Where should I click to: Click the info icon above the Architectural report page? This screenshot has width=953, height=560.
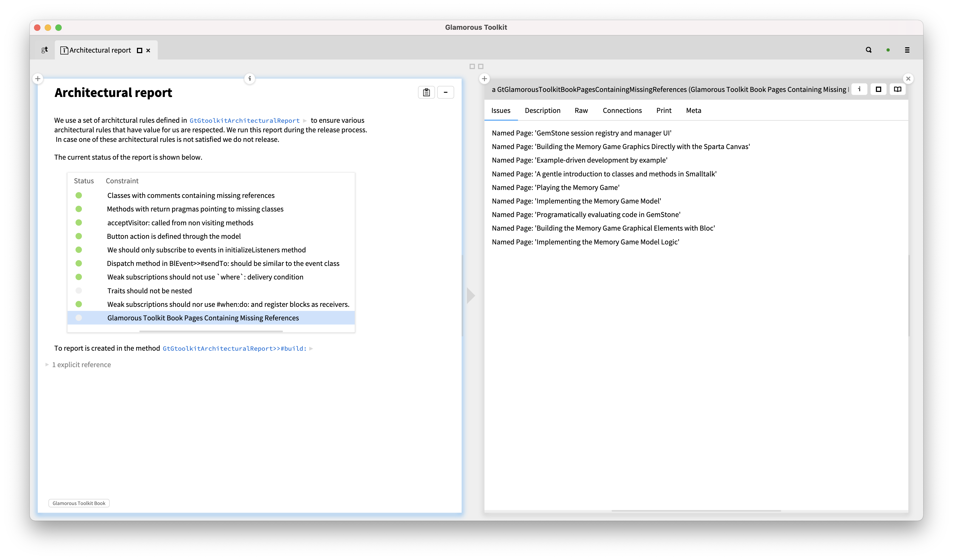250,79
